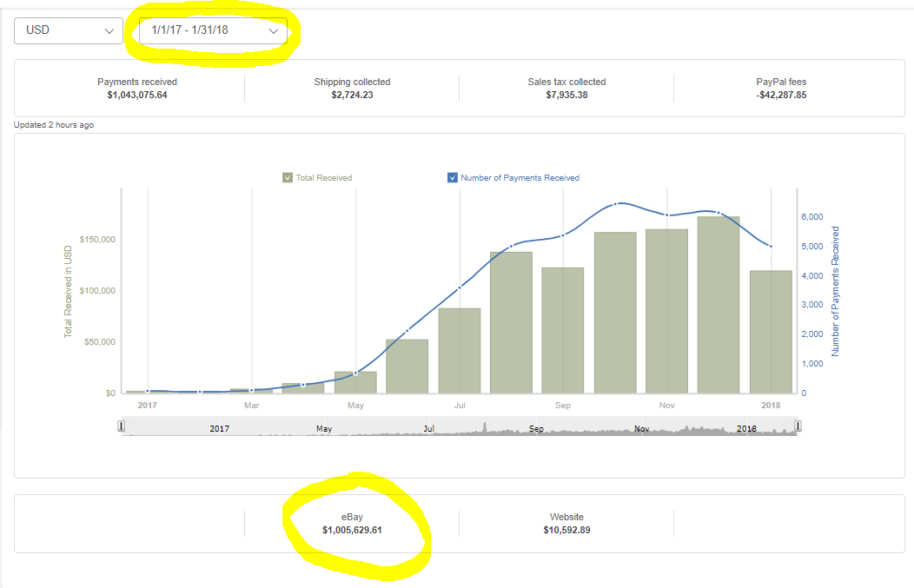Click the 6,000 right axis label

coord(812,217)
